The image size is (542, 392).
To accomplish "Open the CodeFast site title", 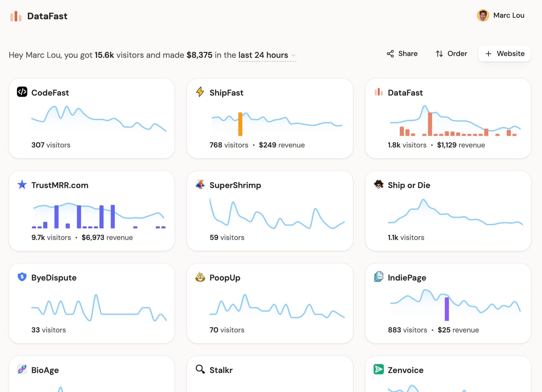I will (50, 93).
